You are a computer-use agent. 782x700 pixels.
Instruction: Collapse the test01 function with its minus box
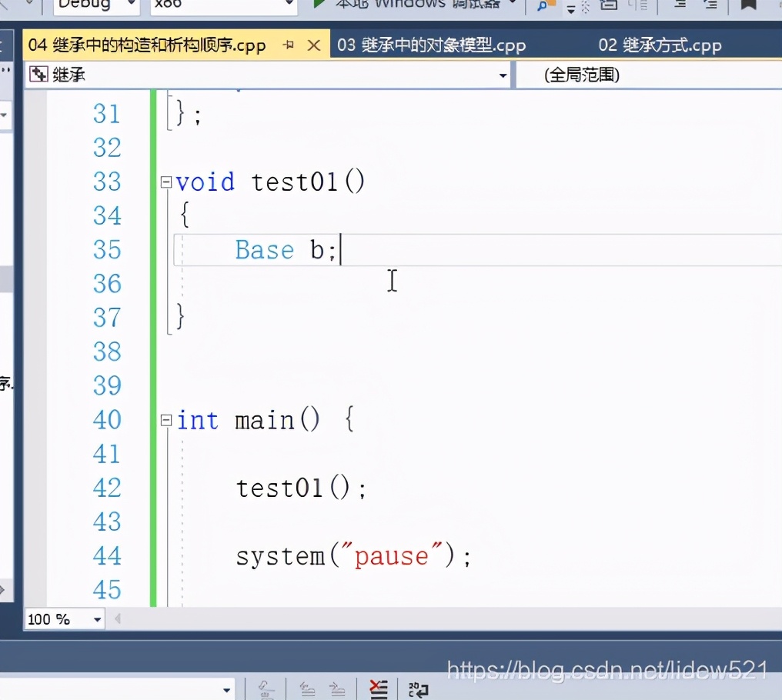[x=165, y=182]
